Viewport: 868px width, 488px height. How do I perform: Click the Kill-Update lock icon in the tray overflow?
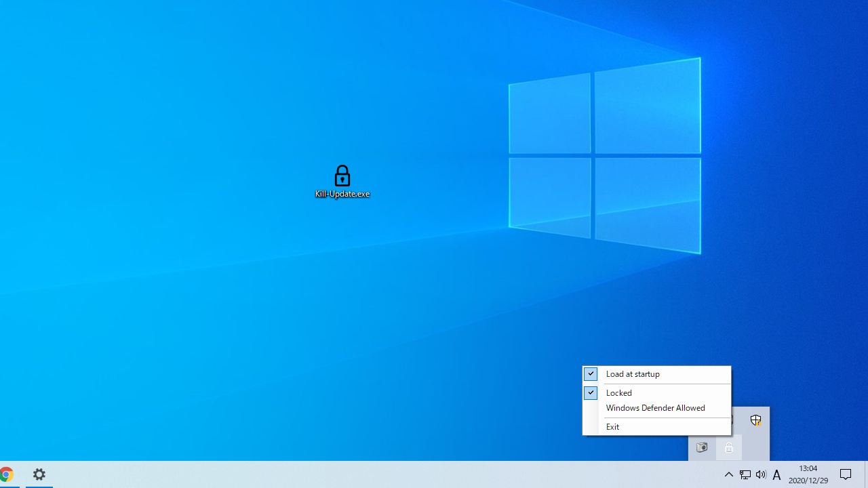[729, 447]
